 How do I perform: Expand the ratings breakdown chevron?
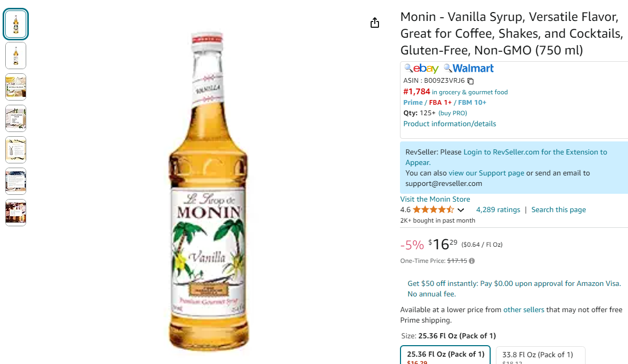461,210
